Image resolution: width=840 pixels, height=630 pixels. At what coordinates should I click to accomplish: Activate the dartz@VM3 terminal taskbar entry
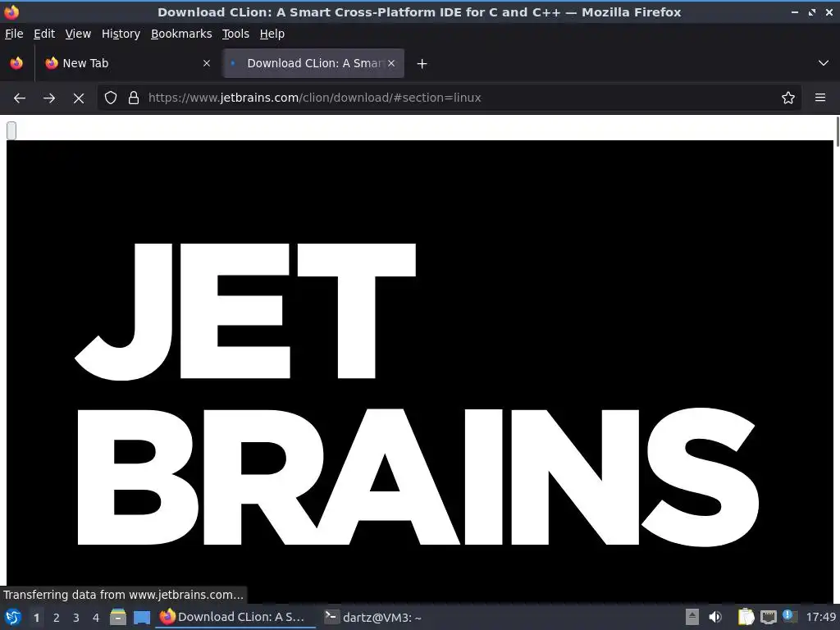pyautogui.click(x=373, y=617)
